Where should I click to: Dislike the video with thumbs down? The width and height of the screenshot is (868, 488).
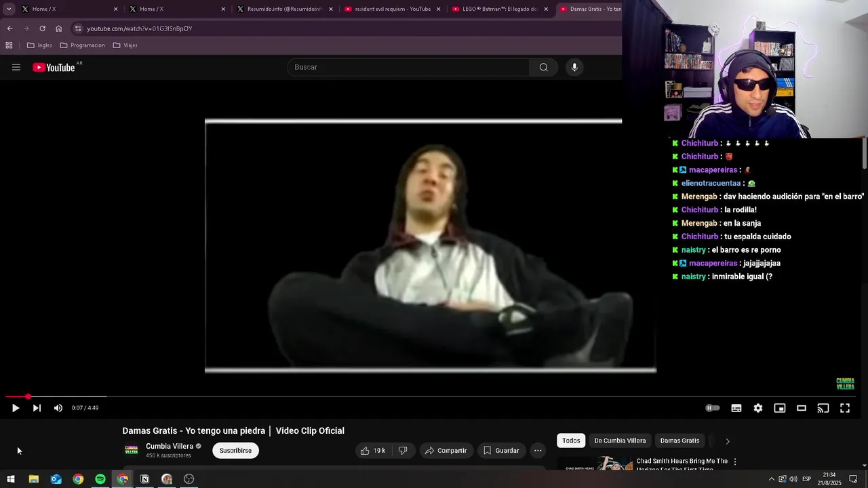(403, 451)
